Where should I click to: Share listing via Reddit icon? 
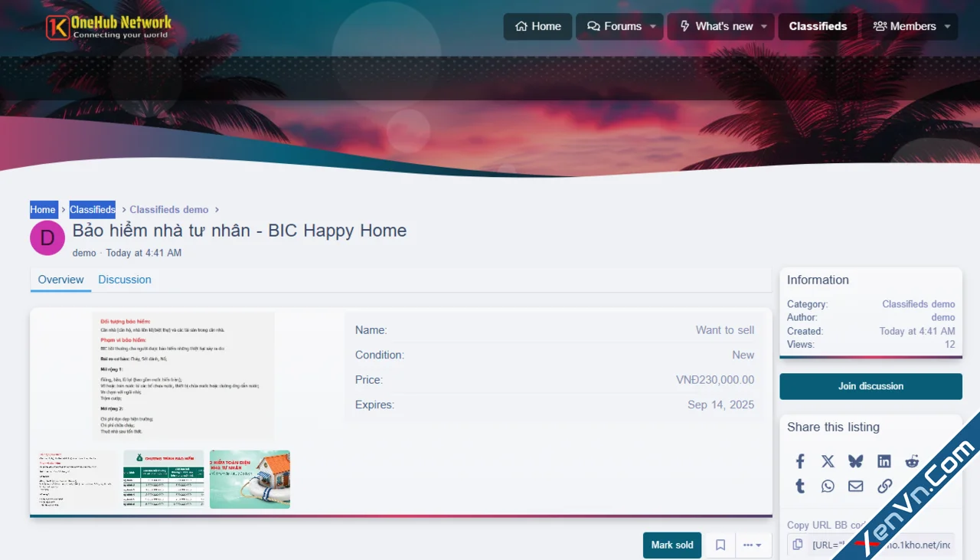pos(912,461)
